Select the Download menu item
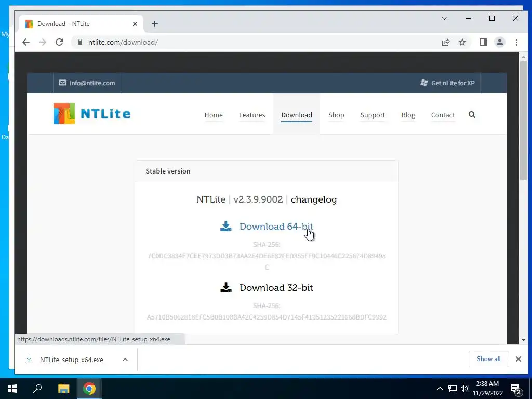 click(x=297, y=115)
